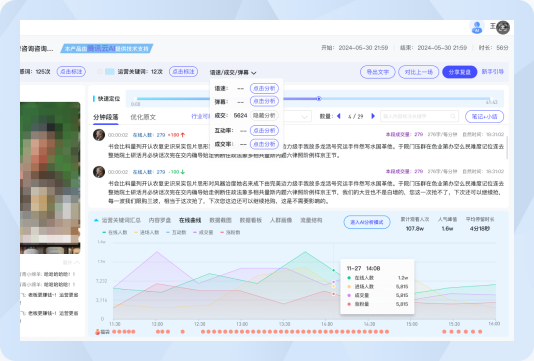Collapse panel via triangle before 运营关键词汇总

tap(96, 220)
